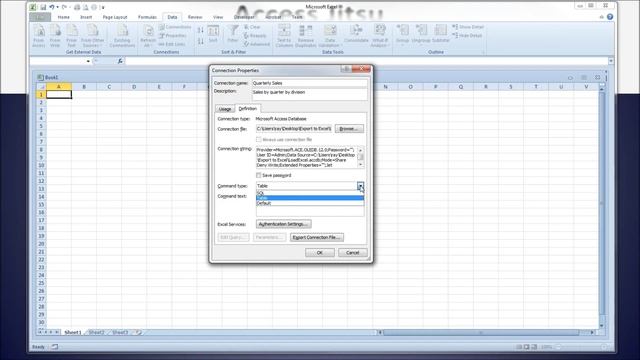Open the View ribbon tab
The image size is (640, 360).
[x=218, y=17]
